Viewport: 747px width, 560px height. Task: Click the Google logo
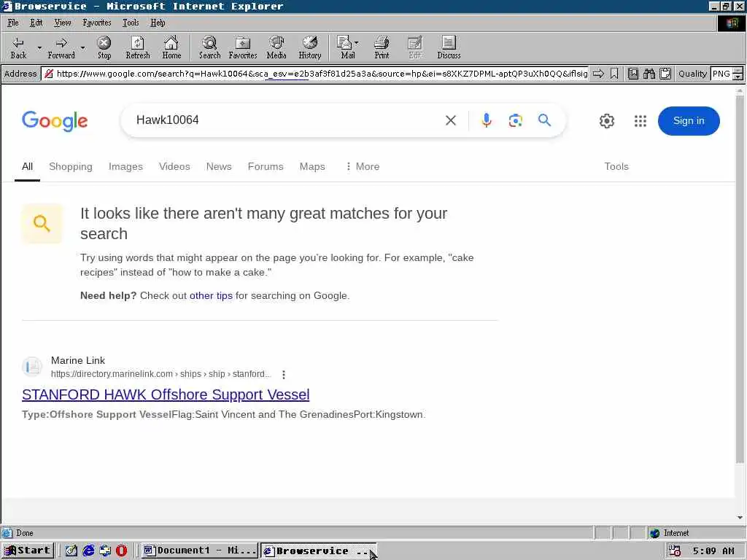55,121
